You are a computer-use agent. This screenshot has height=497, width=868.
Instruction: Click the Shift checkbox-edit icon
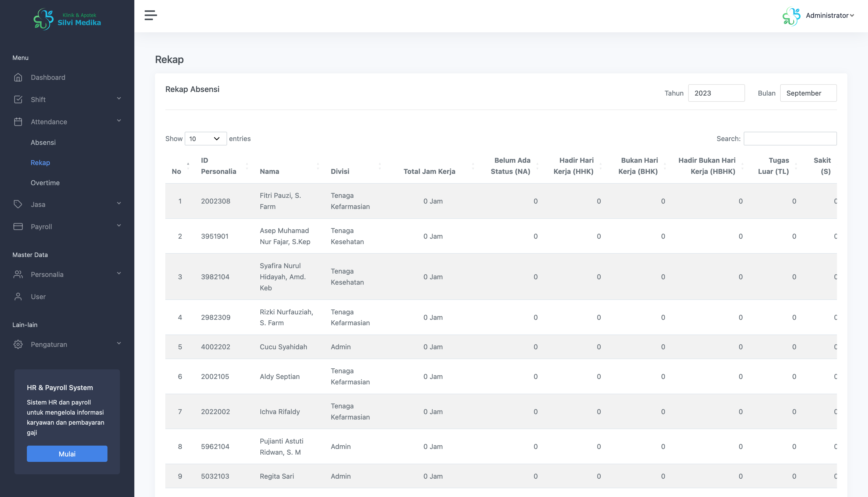tap(18, 100)
